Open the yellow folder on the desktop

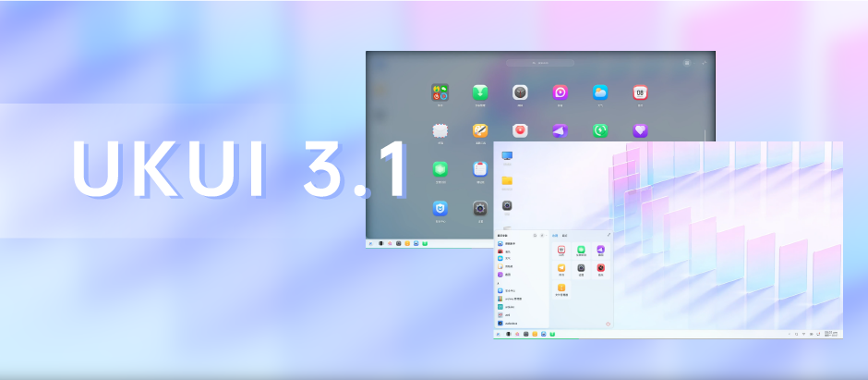pos(507,180)
